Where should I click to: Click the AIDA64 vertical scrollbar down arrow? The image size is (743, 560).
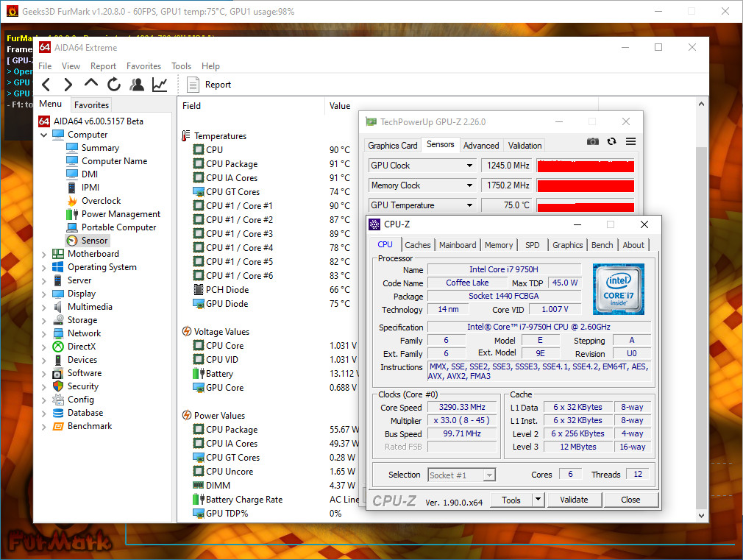tap(701, 515)
